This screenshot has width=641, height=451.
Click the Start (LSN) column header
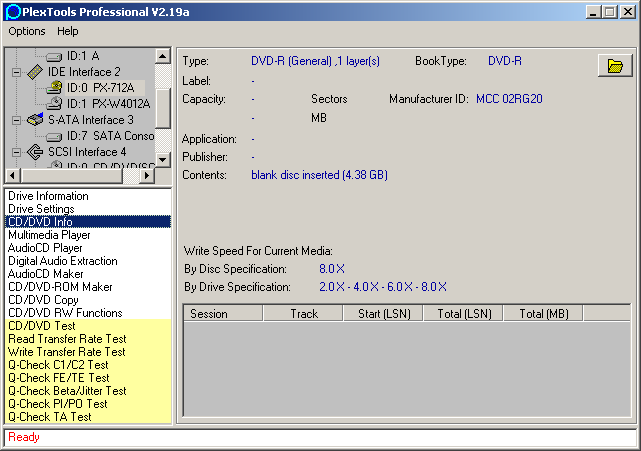click(x=383, y=314)
